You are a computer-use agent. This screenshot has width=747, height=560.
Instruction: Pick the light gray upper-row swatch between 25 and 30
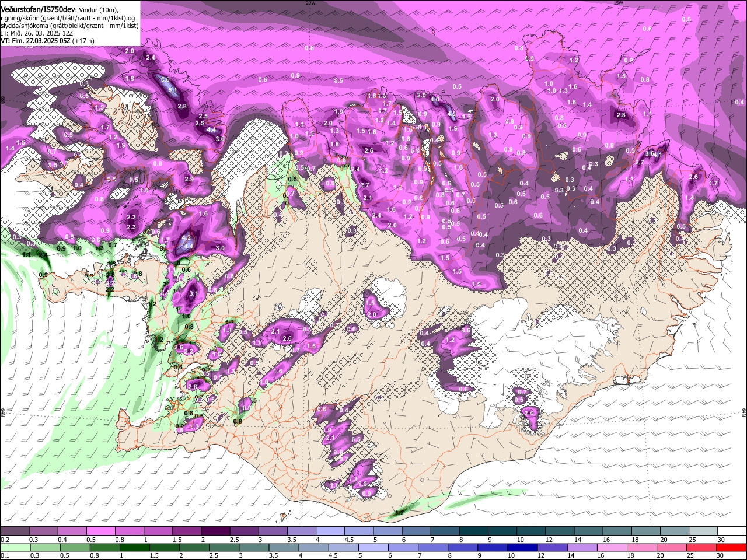pos(703,531)
